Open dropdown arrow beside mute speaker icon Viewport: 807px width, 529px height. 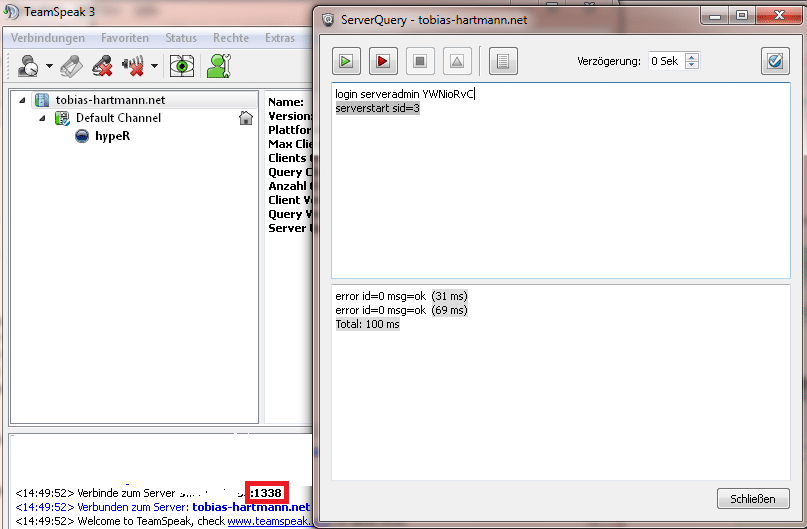(154, 66)
